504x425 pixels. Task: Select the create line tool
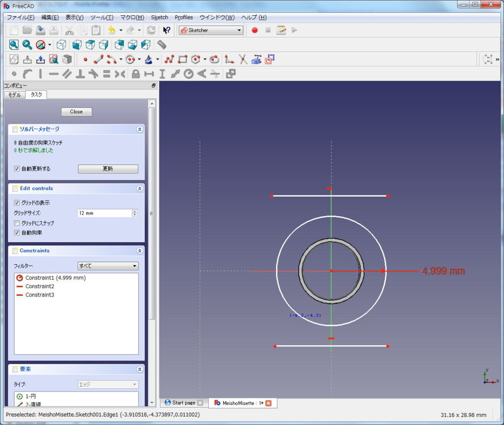(98, 60)
